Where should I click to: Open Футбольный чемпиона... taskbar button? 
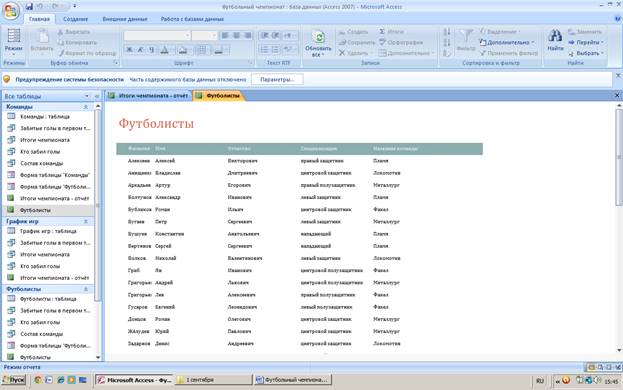[x=293, y=380]
